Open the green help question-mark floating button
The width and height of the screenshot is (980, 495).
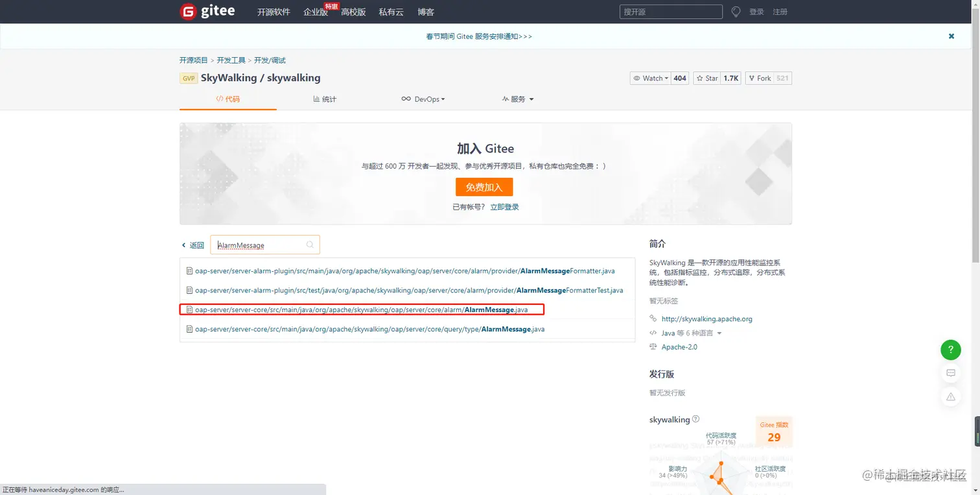click(x=951, y=350)
